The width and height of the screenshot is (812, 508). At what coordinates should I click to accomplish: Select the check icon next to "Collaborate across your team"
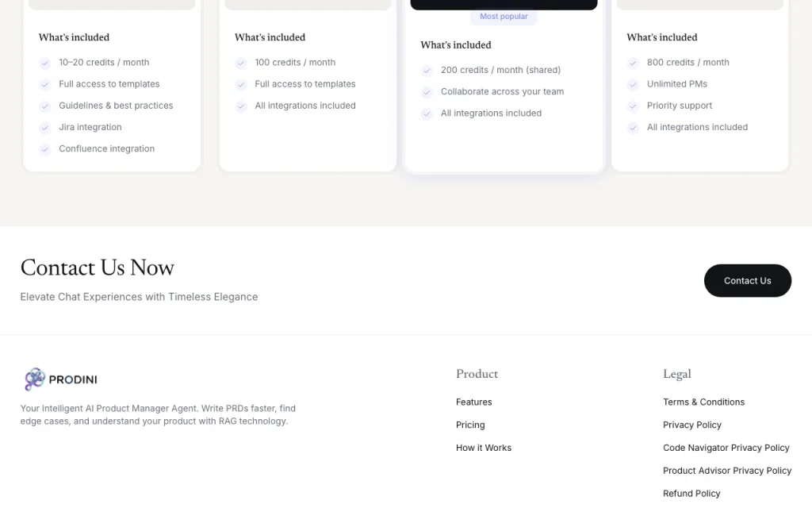click(x=427, y=92)
